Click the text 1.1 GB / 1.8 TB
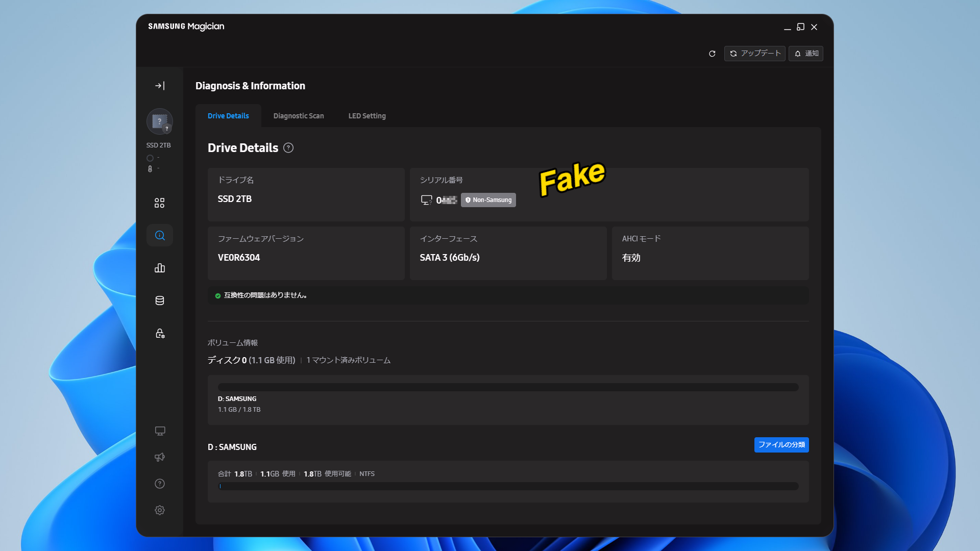The height and width of the screenshot is (551, 980). click(x=239, y=410)
